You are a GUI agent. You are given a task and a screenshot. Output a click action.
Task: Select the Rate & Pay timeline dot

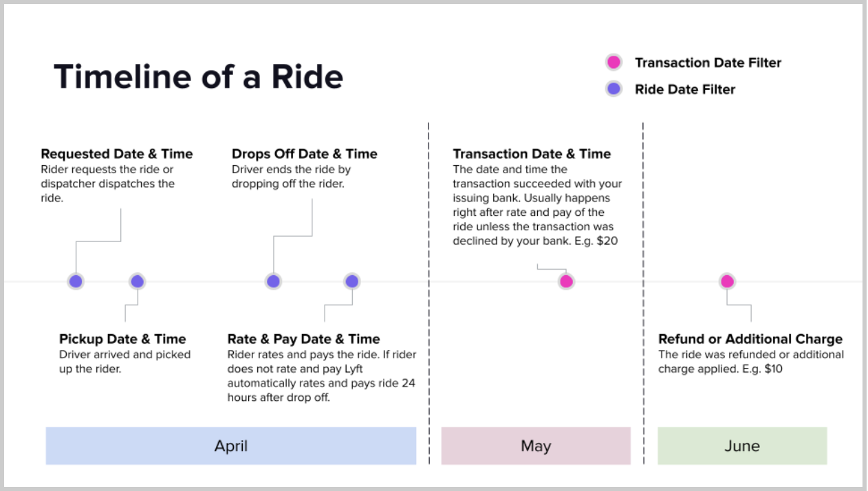point(351,281)
